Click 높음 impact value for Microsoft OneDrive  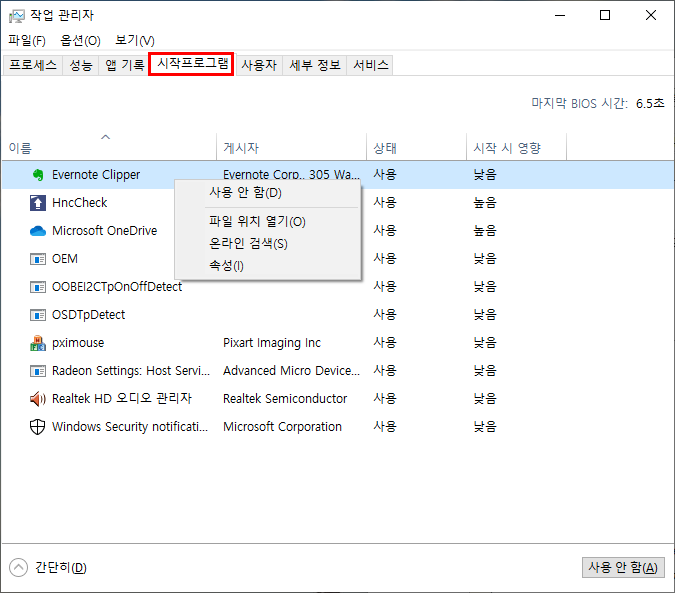485,231
